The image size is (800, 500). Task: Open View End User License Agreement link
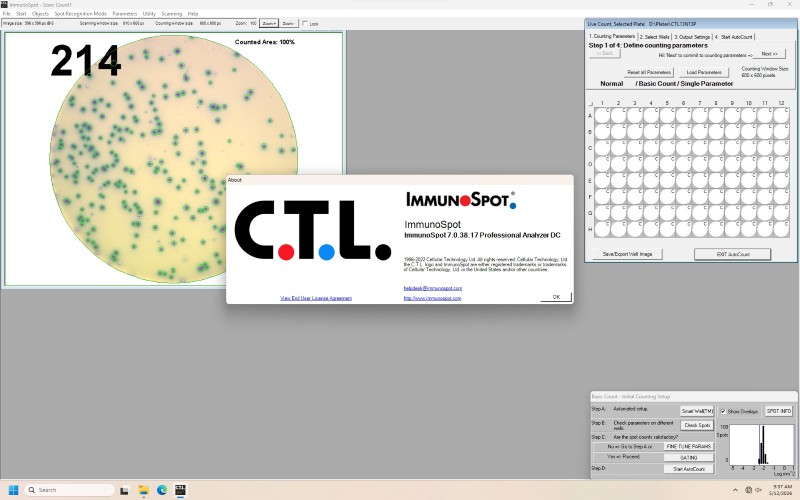(x=316, y=298)
